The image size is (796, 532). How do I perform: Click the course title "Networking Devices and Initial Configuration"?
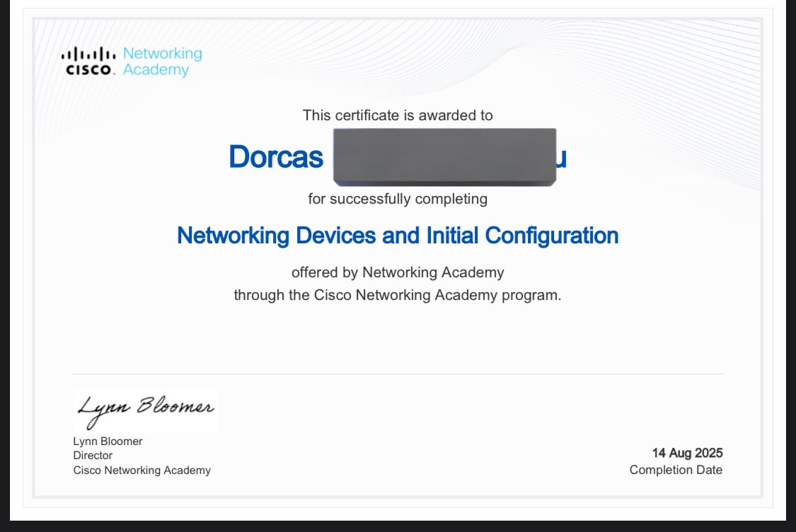[398, 236]
